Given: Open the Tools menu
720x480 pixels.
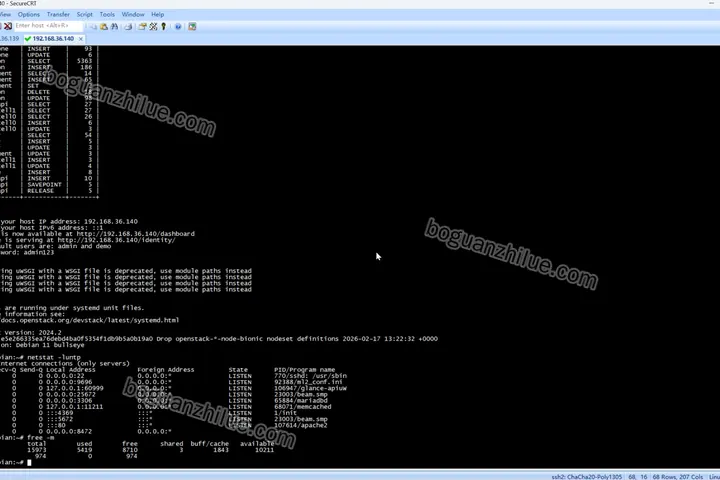Looking at the screenshot, I should 107,15.
